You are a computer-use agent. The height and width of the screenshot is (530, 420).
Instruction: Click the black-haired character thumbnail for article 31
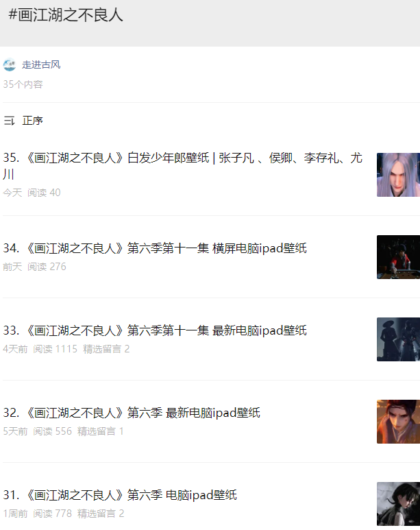click(398, 504)
